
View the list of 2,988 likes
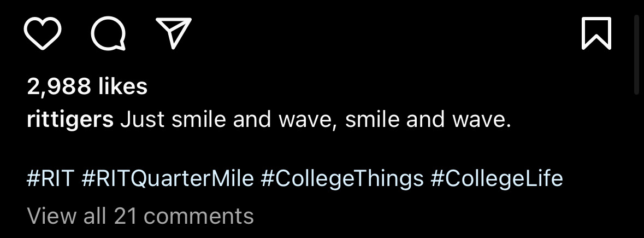click(87, 86)
